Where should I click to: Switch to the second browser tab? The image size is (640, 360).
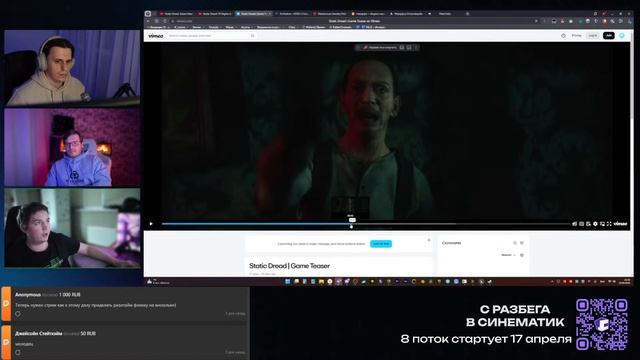pyautogui.click(x=215, y=13)
